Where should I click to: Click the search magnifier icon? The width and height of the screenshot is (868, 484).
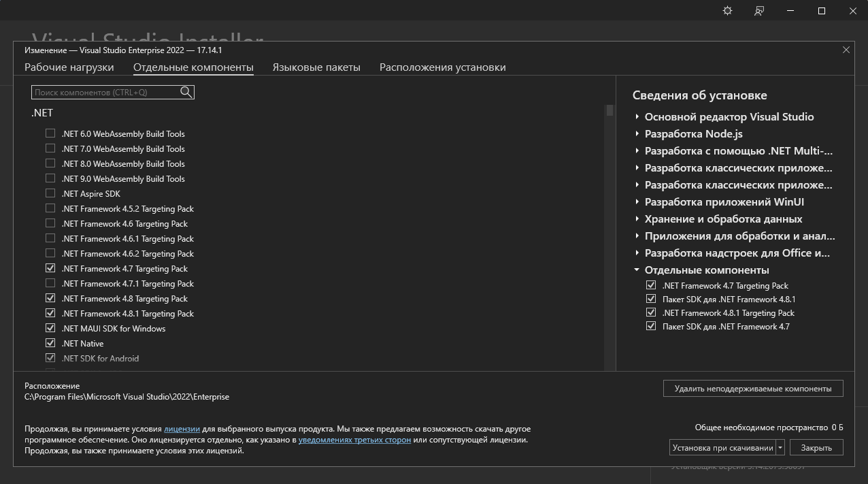coord(186,92)
